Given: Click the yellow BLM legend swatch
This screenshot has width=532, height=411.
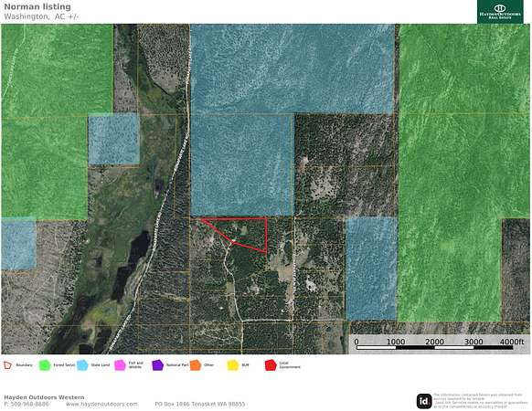Looking at the screenshot, I should click(233, 365).
